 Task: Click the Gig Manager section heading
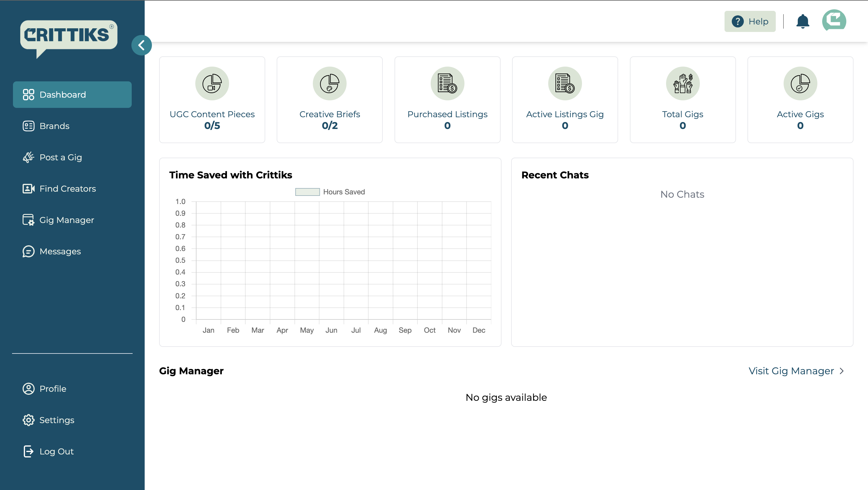click(191, 371)
